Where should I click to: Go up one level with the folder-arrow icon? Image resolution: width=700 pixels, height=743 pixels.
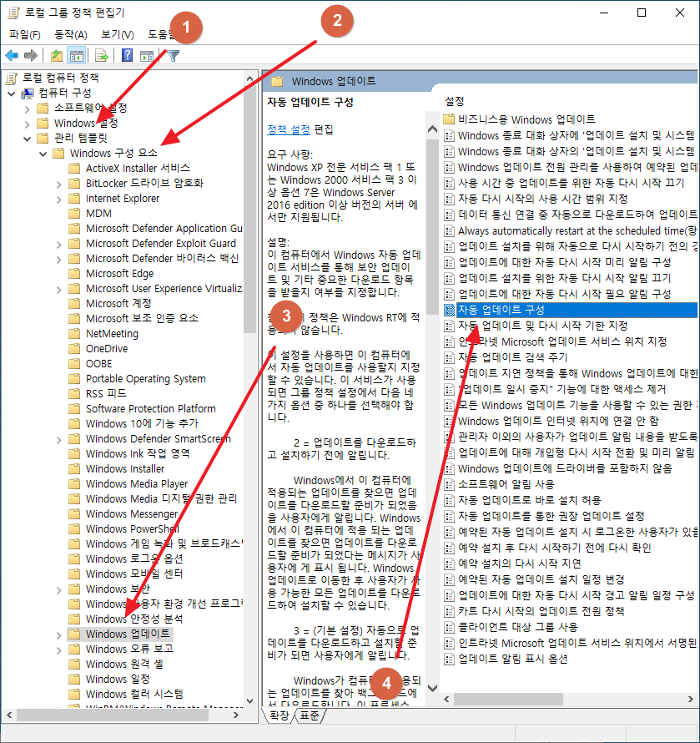(57, 56)
